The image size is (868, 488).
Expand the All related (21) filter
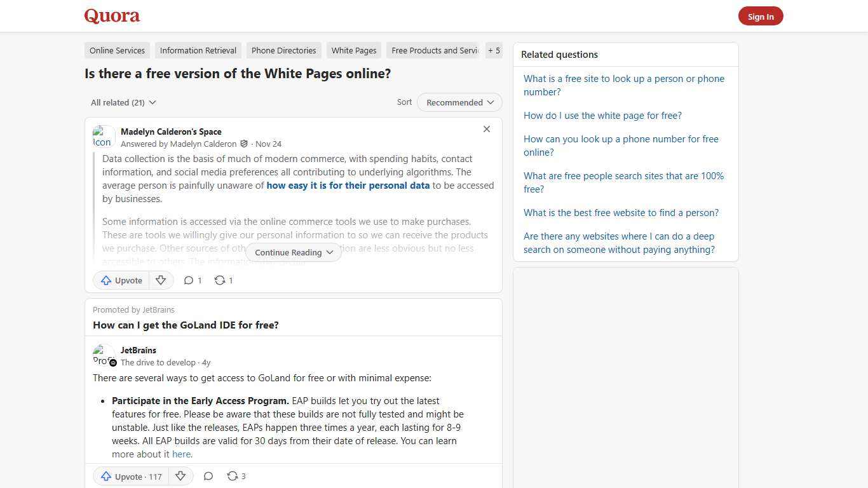[x=123, y=102]
